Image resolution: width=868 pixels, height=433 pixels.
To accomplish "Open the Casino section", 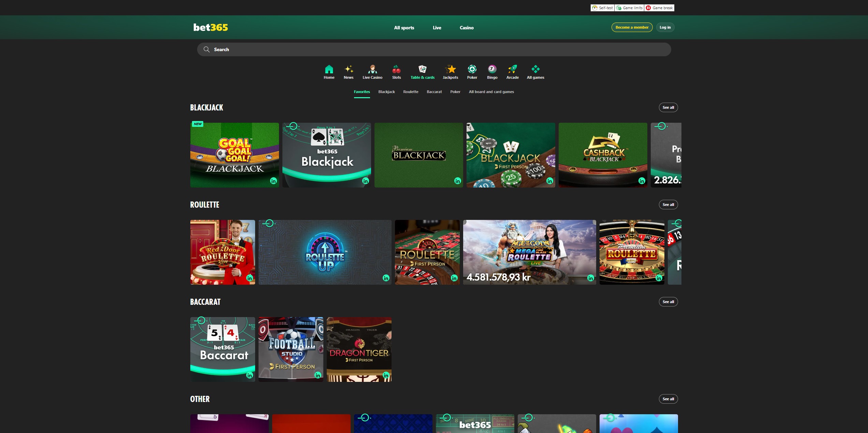I will (x=467, y=28).
